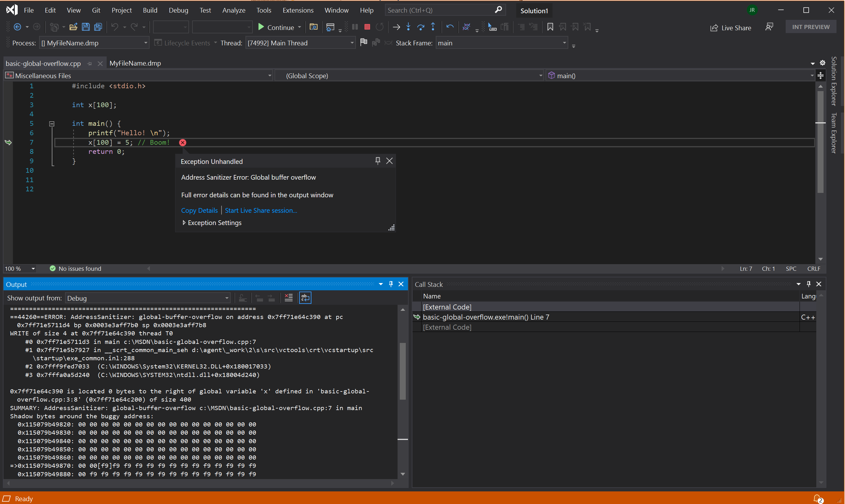The image size is (845, 504).
Task: Click Start Live Share session link
Action: [261, 210]
